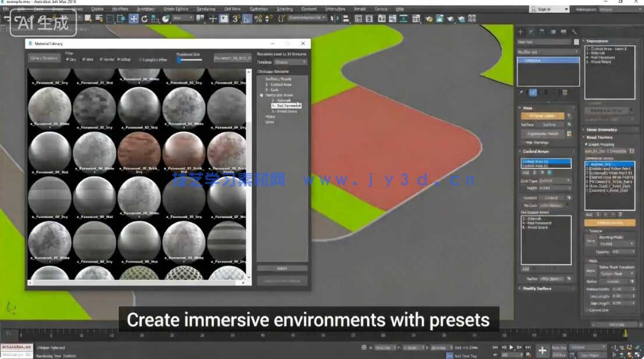
Task: Open the Create menu
Action: tap(97, 9)
